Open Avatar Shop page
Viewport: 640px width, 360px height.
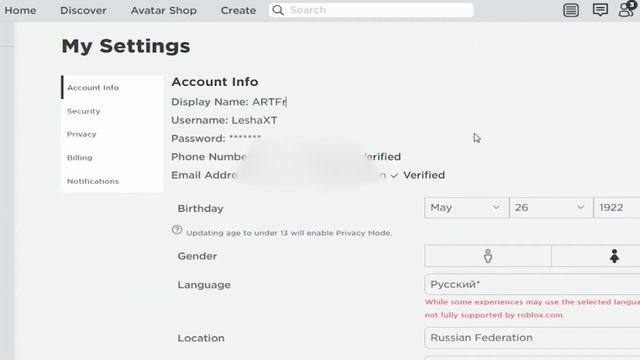[x=164, y=10]
